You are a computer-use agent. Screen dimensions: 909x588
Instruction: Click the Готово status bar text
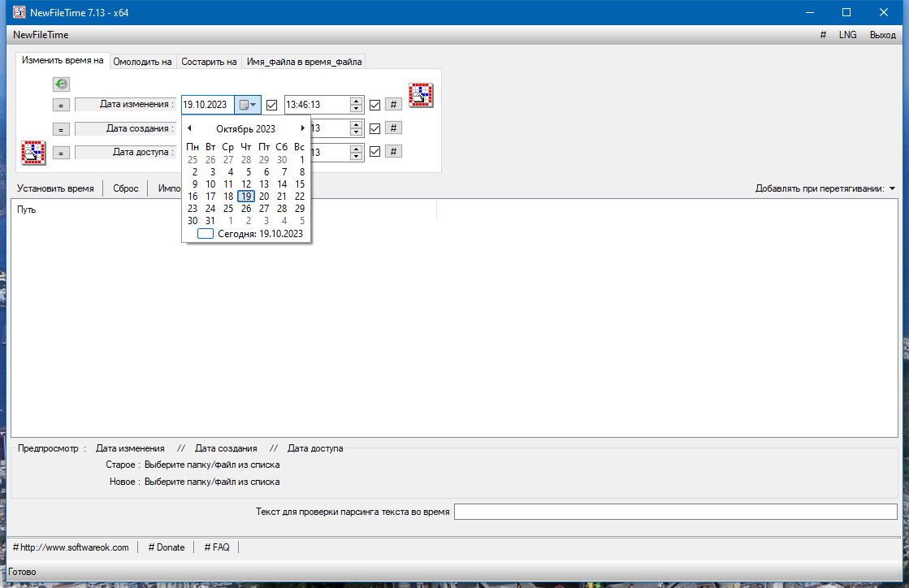[x=22, y=572]
